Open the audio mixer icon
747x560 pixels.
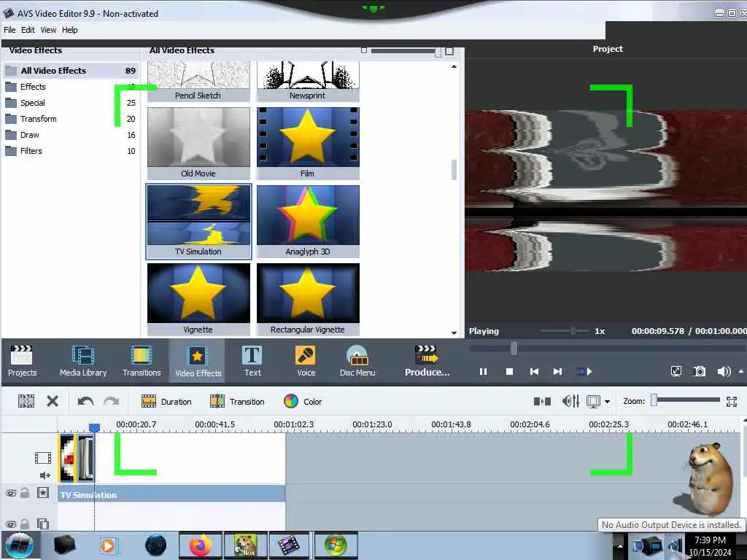coord(570,402)
